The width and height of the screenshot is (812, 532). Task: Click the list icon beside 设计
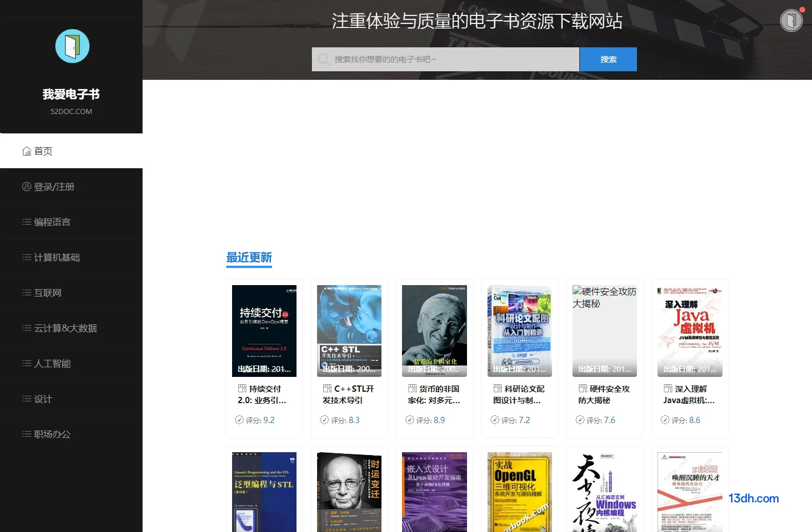coord(27,399)
